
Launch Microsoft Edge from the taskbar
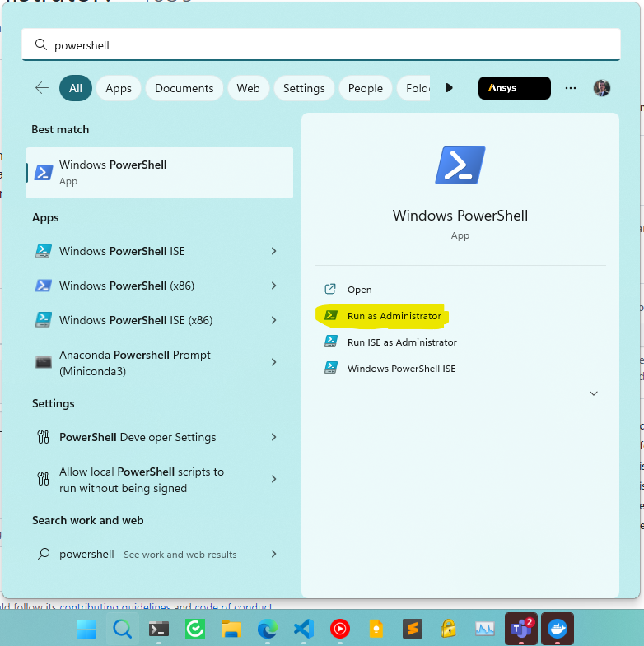coord(268,629)
